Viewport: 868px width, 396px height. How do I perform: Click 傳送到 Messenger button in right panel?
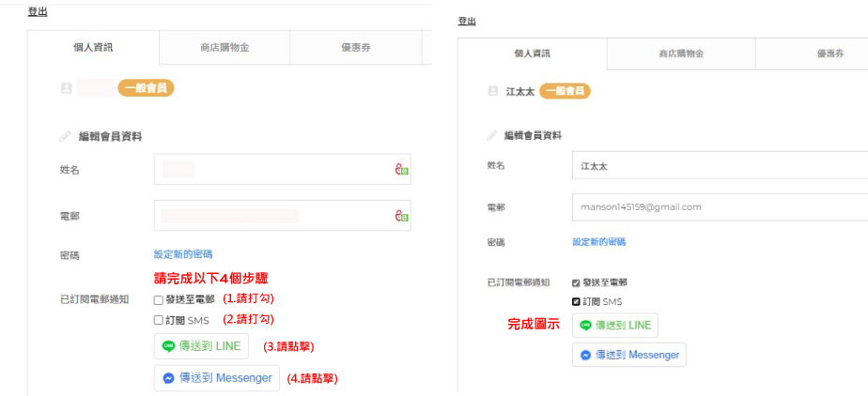pyautogui.click(x=628, y=355)
